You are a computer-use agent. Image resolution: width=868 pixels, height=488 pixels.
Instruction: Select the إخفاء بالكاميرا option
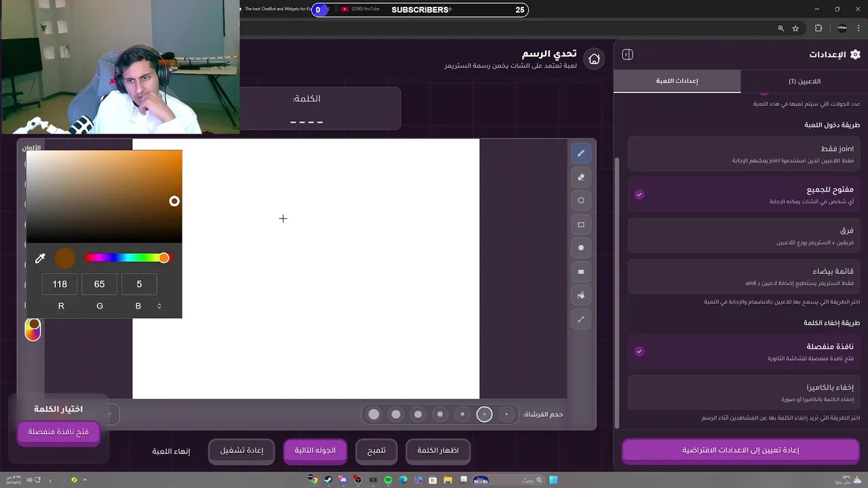(x=744, y=392)
